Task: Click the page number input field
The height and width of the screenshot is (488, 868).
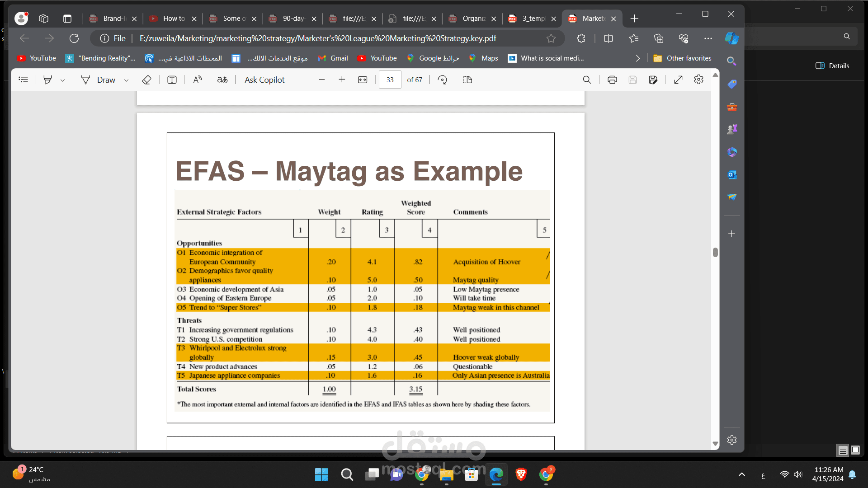Action: [x=390, y=80]
